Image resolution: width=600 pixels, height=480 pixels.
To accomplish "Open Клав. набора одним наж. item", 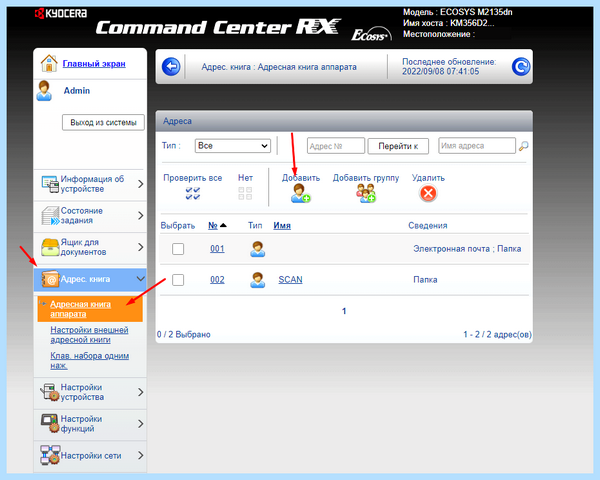I will [90, 361].
